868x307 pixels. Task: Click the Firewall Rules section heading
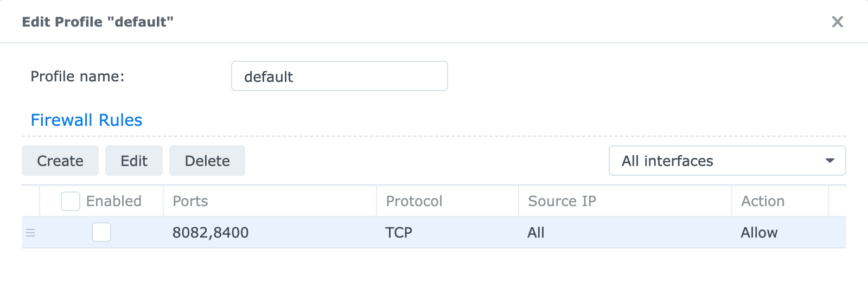click(x=86, y=120)
